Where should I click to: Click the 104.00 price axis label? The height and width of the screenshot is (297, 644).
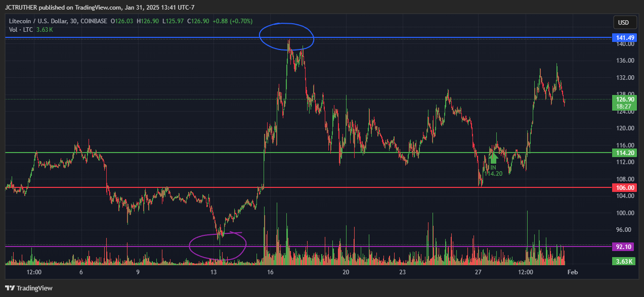(x=624, y=196)
